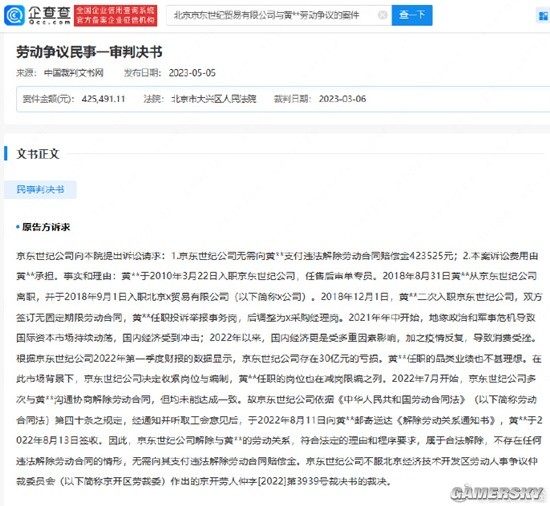
Task: Click the publish date 2023-05-05
Action: click(x=192, y=73)
